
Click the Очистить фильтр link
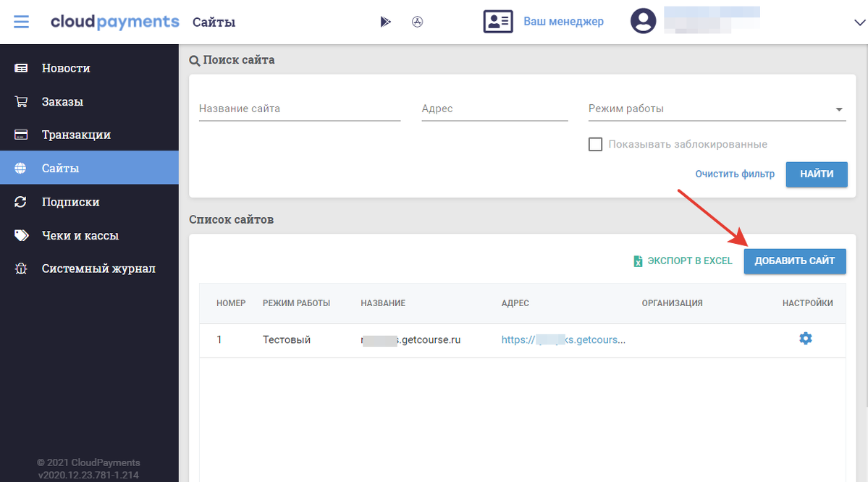pyautogui.click(x=735, y=174)
